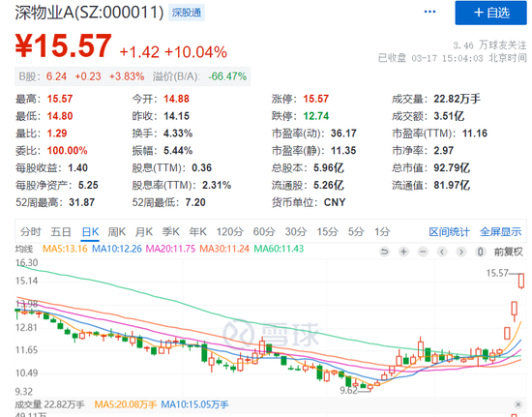
Task: Switch to the 1分 chart tab
Action: 382,232
